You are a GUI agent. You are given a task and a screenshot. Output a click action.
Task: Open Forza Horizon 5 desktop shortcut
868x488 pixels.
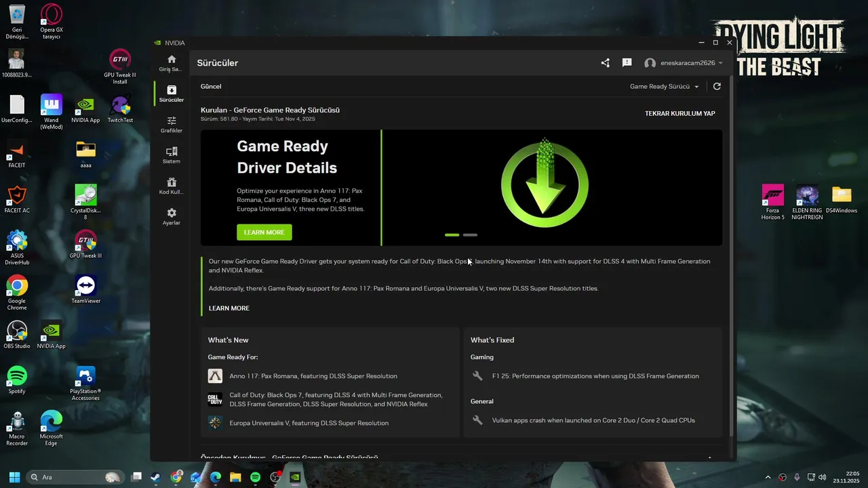[x=772, y=202]
